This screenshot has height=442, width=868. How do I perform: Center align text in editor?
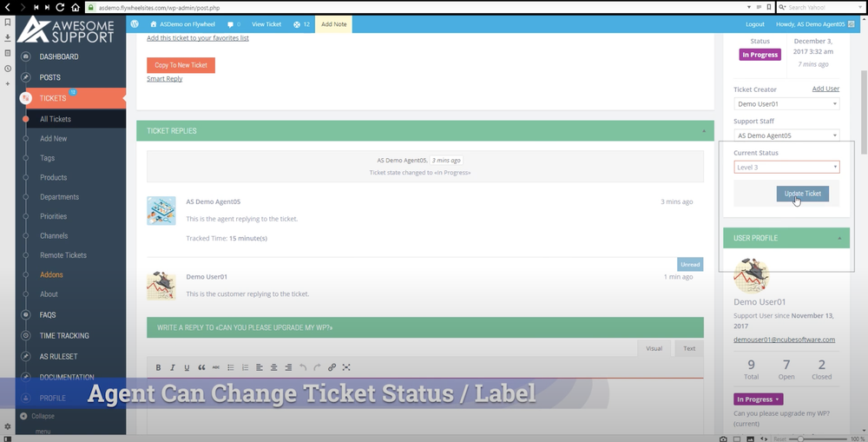pyautogui.click(x=273, y=367)
